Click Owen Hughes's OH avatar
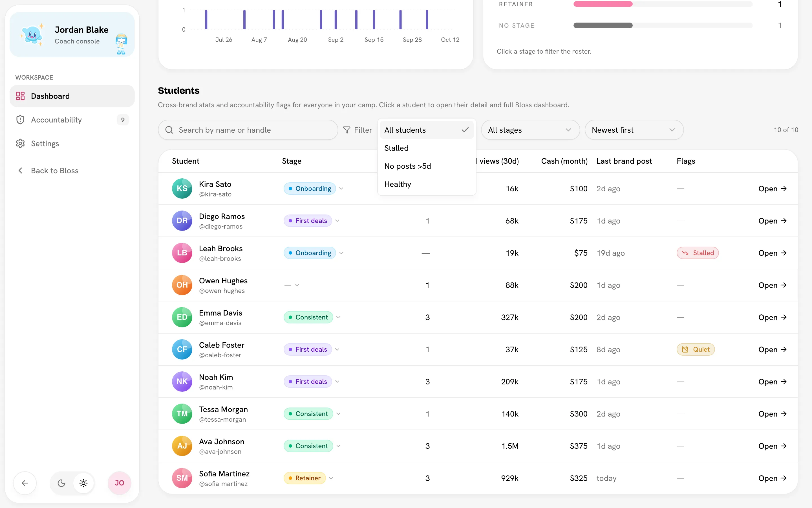The width and height of the screenshot is (812, 508). 182,285
